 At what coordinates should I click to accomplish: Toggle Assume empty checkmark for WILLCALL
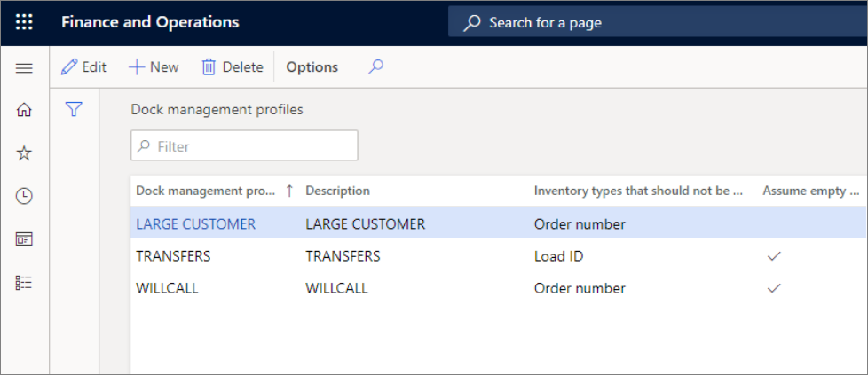tap(773, 288)
